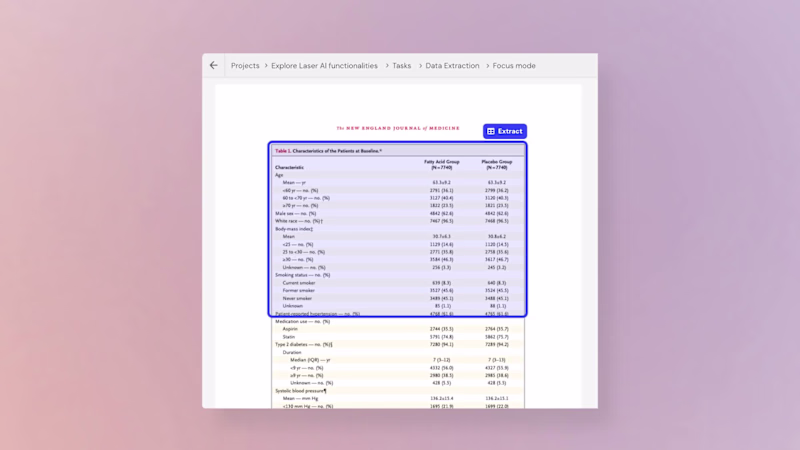Click the Characteristic column heading
This screenshot has width=800, height=450.
tap(289, 167)
